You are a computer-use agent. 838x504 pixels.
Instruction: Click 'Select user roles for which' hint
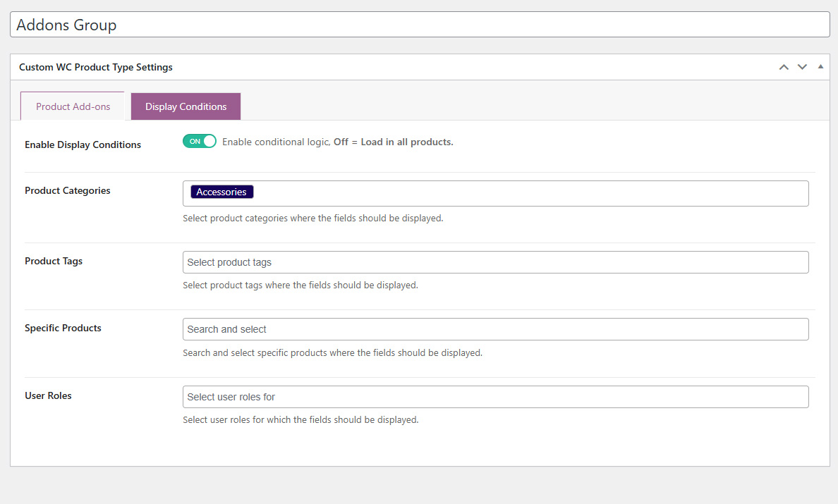pyautogui.click(x=300, y=419)
